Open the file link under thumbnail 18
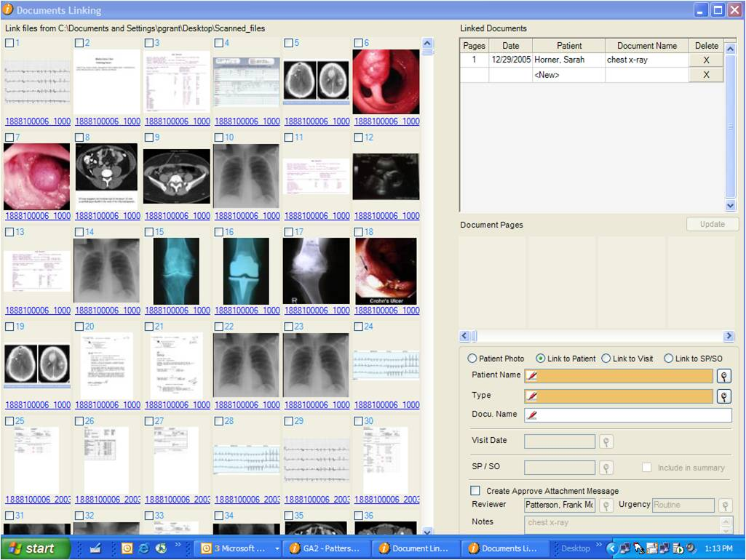Image resolution: width=746 pixels, height=560 pixels. pyautogui.click(x=386, y=311)
